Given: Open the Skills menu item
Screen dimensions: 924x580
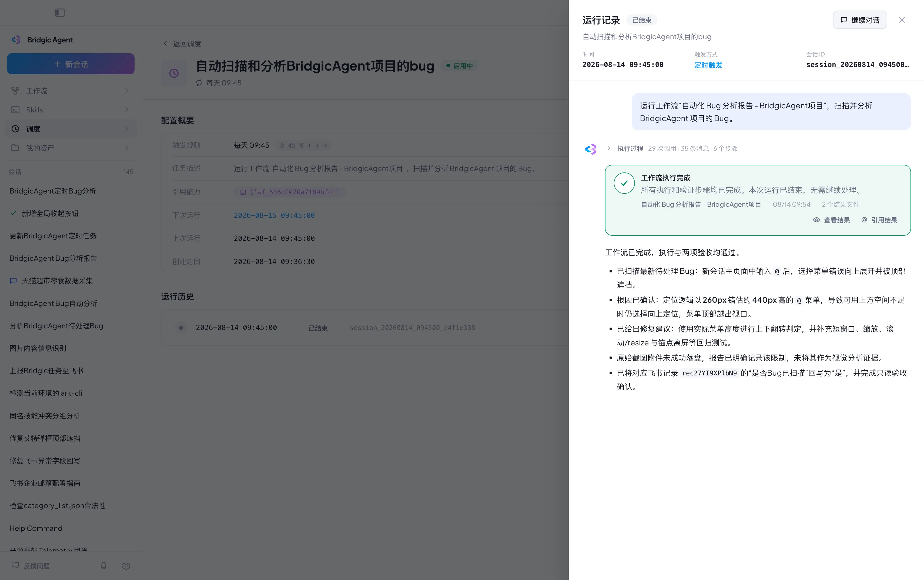Looking at the screenshot, I should (x=71, y=110).
